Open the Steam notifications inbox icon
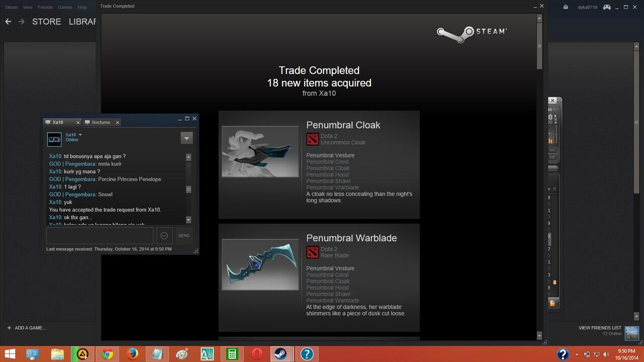This screenshot has width=644, height=362. [x=566, y=7]
